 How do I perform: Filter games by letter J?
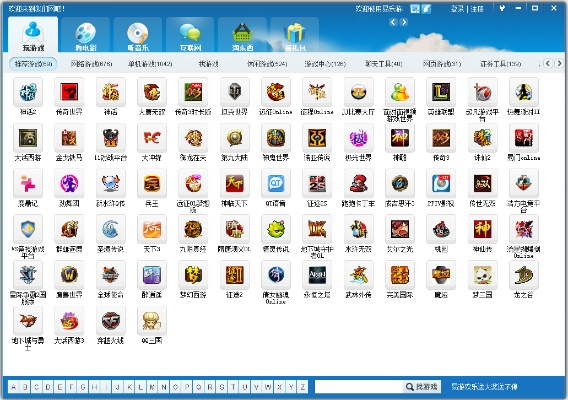pos(117,387)
